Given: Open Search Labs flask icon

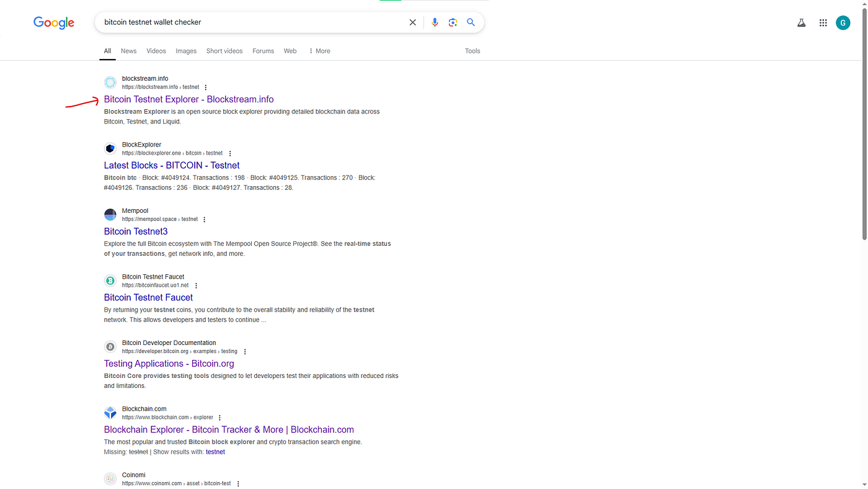Looking at the screenshot, I should [802, 23].
